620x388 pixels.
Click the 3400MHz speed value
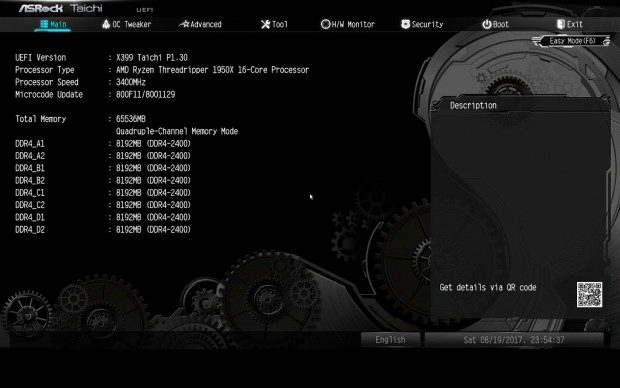point(130,82)
